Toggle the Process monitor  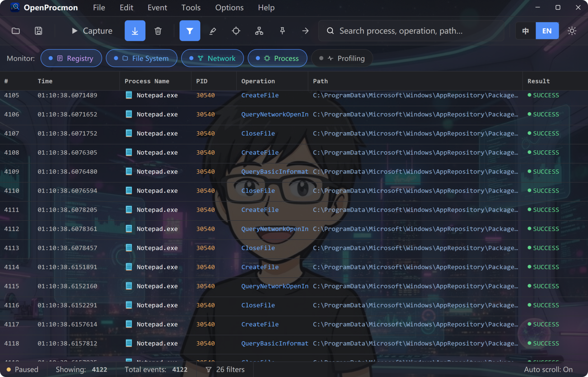(277, 58)
